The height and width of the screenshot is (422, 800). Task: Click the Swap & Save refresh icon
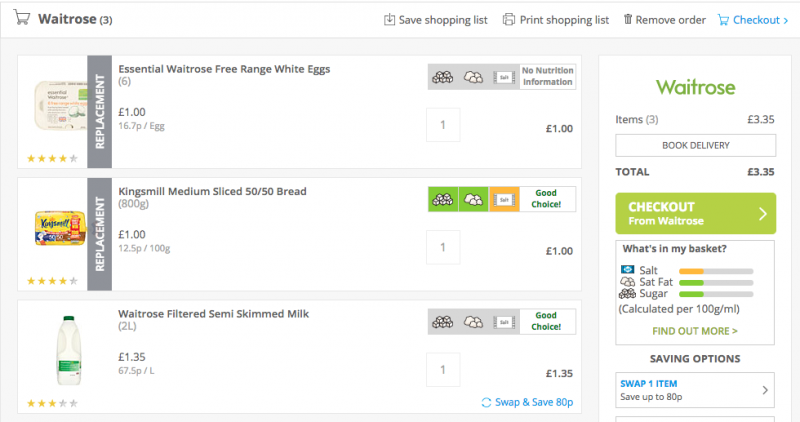coord(487,402)
